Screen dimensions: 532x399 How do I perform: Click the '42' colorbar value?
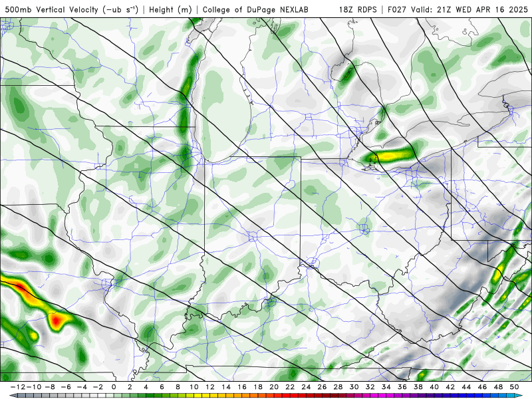[x=450, y=387]
